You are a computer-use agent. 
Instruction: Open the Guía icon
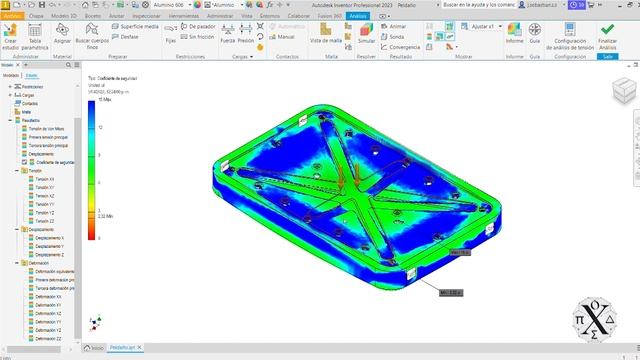coord(535,33)
